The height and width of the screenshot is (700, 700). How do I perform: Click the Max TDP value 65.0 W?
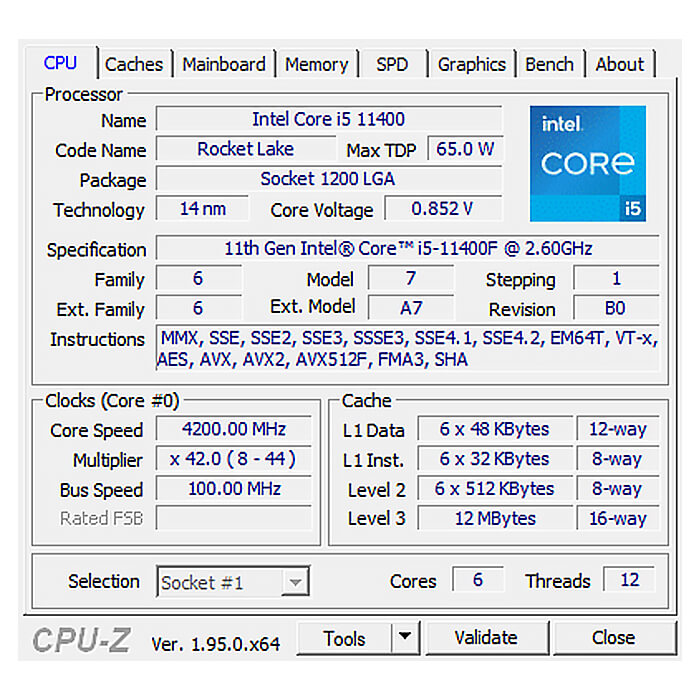point(465,149)
